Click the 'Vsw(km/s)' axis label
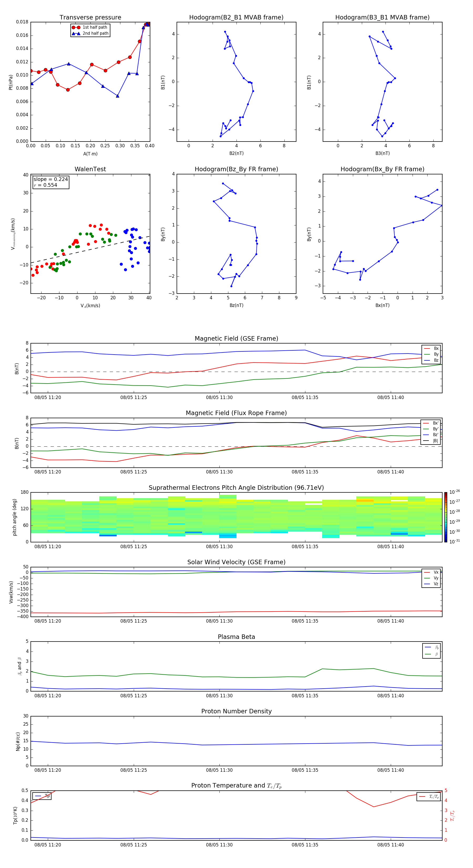The height and width of the screenshot is (868, 473). pos(11,592)
